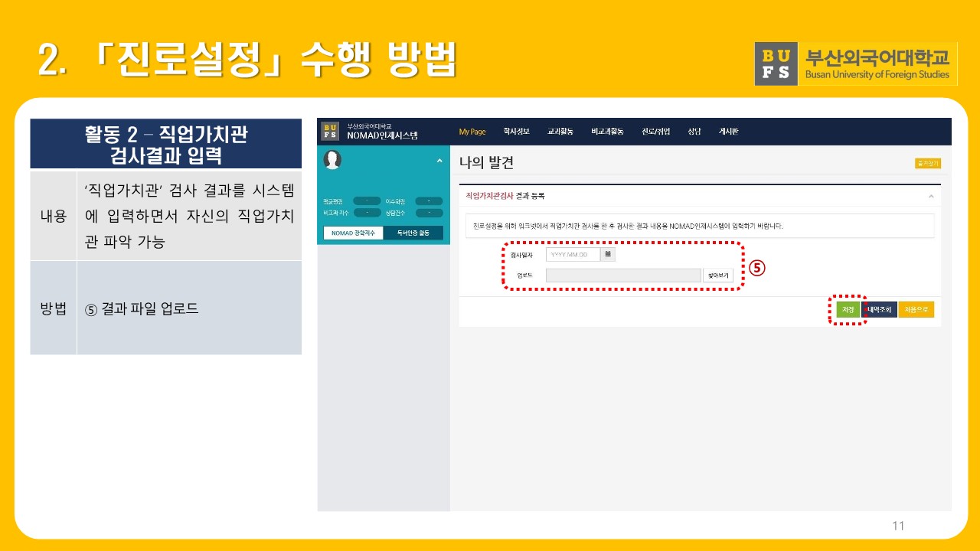Collapse the profile panel with the chevron
Viewport: 980px width, 551px height.
(x=439, y=161)
